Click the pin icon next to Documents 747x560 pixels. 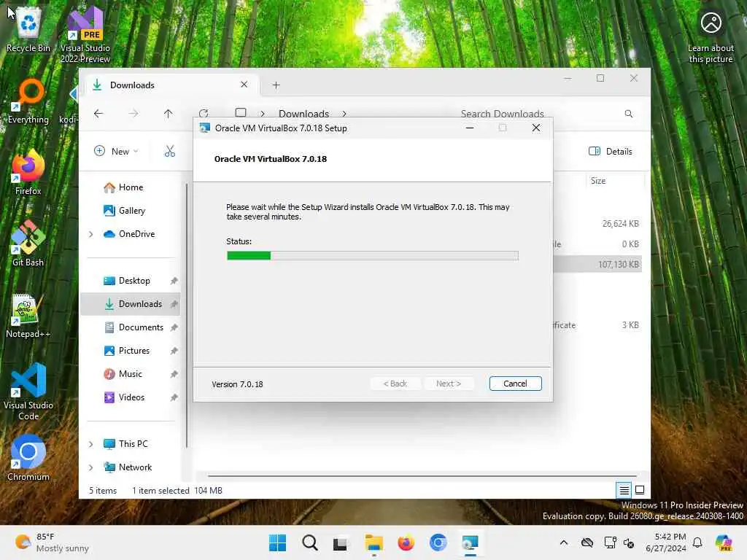click(174, 327)
